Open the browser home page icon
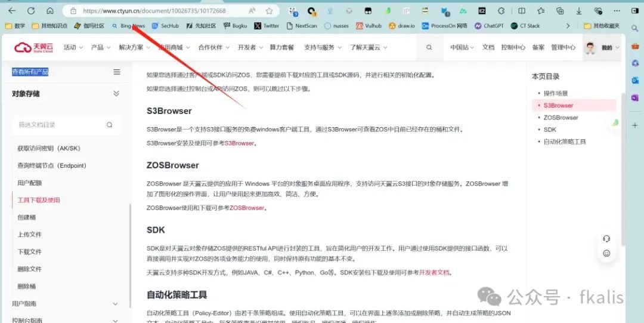 50,11
